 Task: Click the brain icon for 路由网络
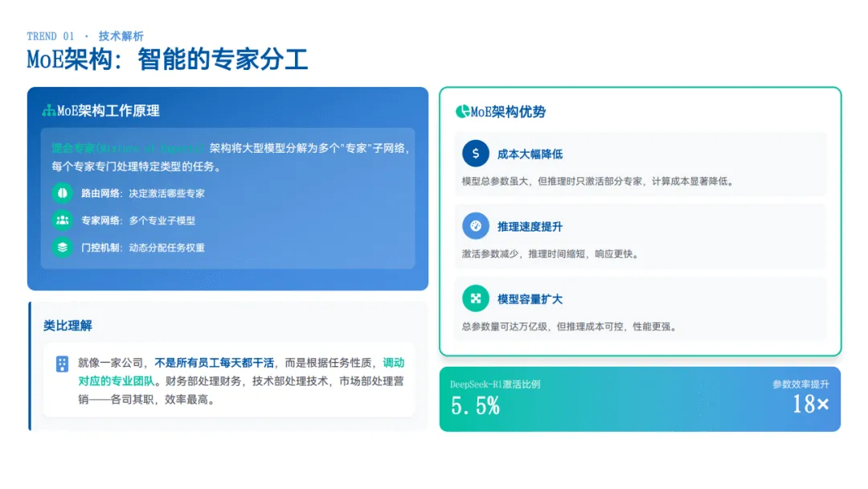62,193
